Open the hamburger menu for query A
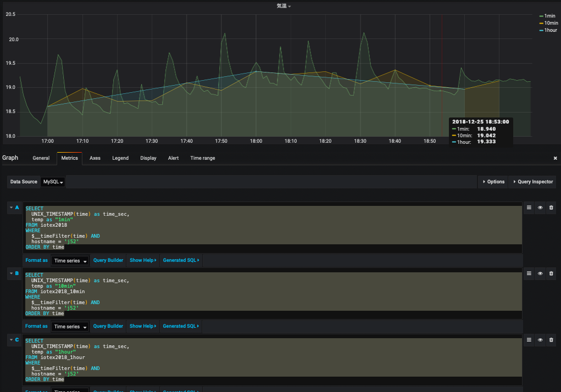Image resolution: width=561 pixels, height=392 pixels. (x=529, y=208)
